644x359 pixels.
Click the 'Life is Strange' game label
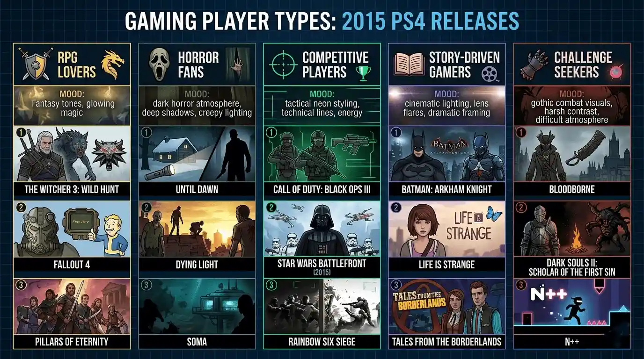tap(447, 265)
